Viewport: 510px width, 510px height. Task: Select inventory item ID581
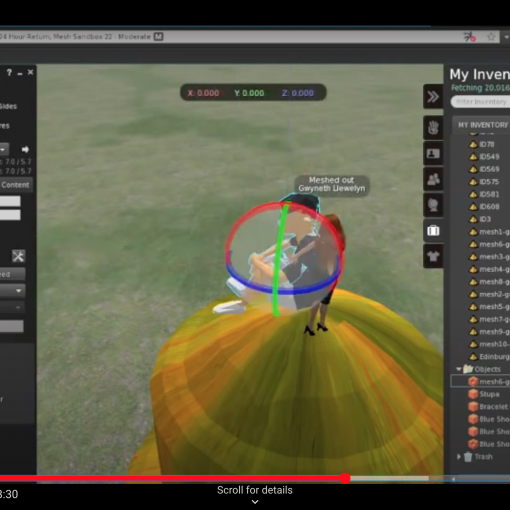(x=489, y=194)
